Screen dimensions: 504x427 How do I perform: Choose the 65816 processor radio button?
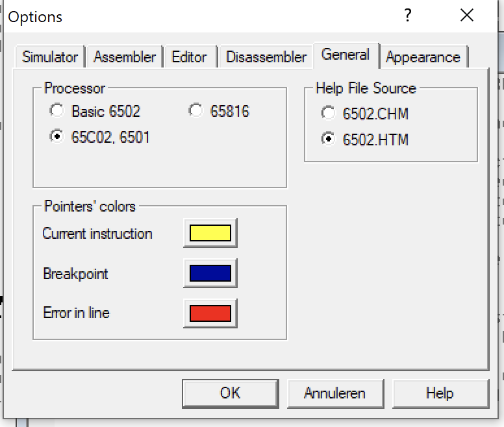coord(195,111)
